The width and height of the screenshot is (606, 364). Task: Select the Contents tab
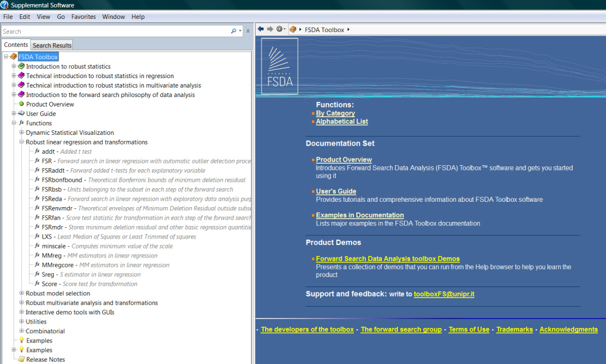[x=16, y=45]
